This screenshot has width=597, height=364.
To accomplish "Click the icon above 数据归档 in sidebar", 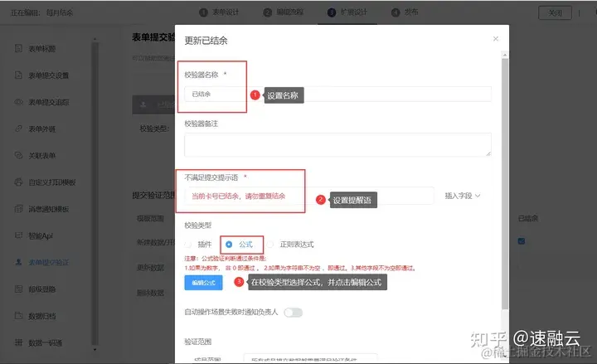I will coord(18,289).
